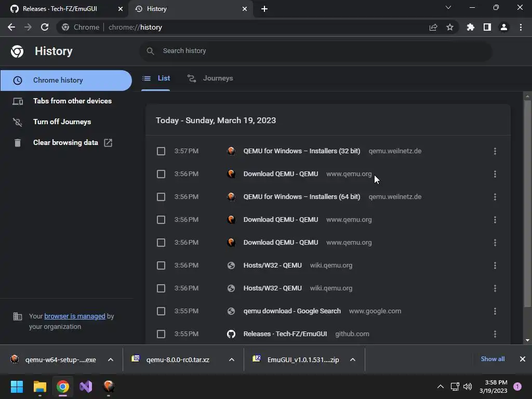Check the box for QEMU Installers (64 bit)
Viewport: 532px width, 399px height.
[x=161, y=197]
